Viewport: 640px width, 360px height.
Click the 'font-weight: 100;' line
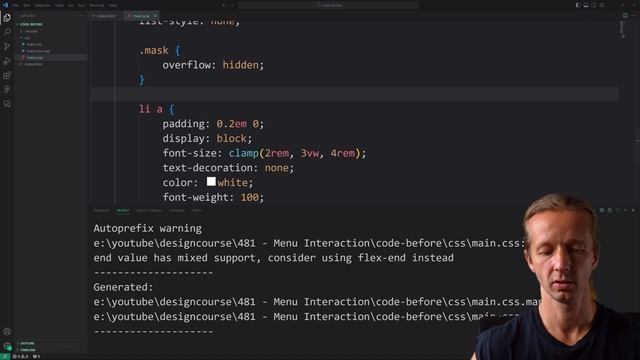(213, 198)
